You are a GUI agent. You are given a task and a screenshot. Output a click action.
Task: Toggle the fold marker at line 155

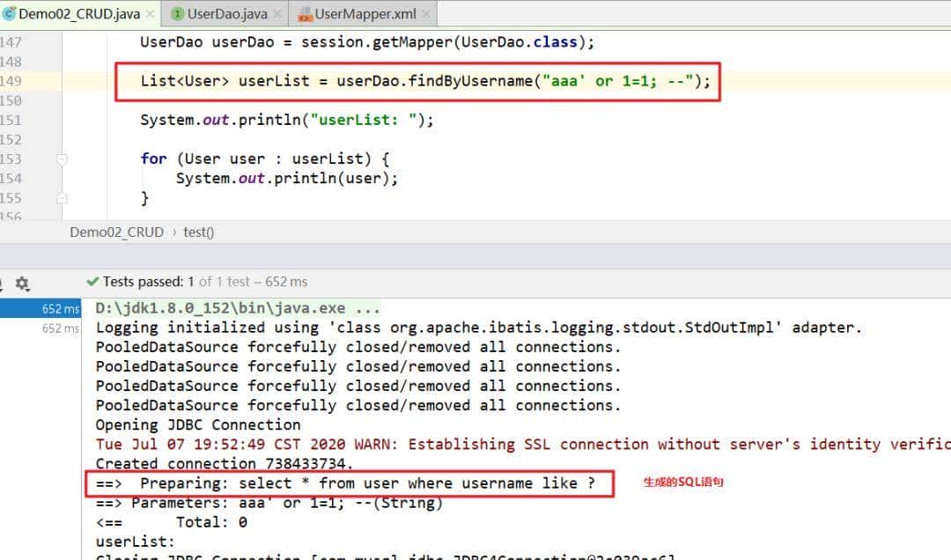(62, 198)
